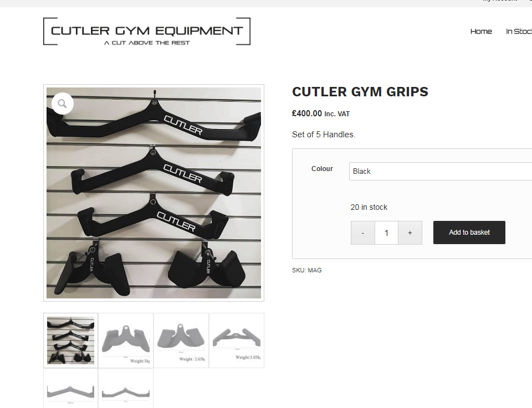532x408 pixels.
Task: Increase quantity with the plus button
Action: pos(410,233)
